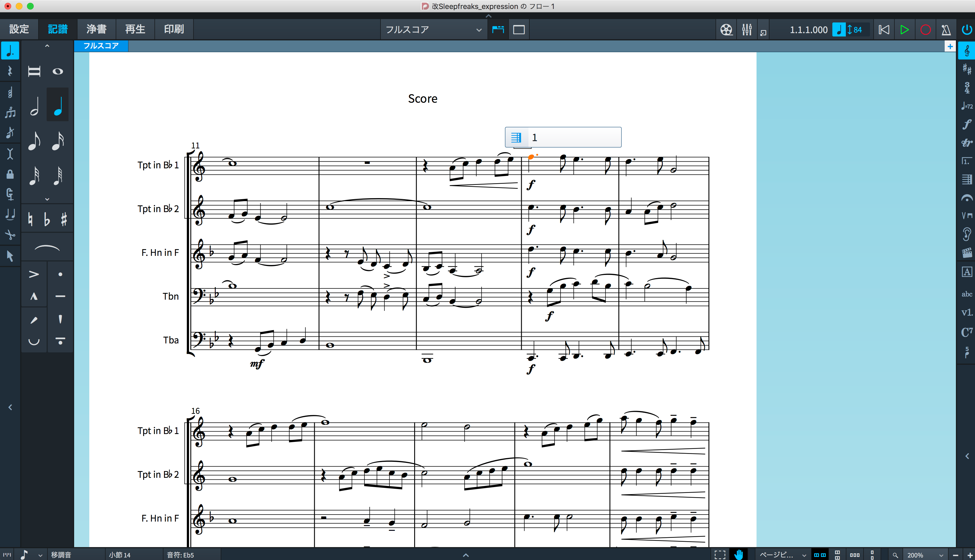This screenshot has height=560, width=975.
Task: Open the ページビュー view type dropdown
Action: coord(782,555)
